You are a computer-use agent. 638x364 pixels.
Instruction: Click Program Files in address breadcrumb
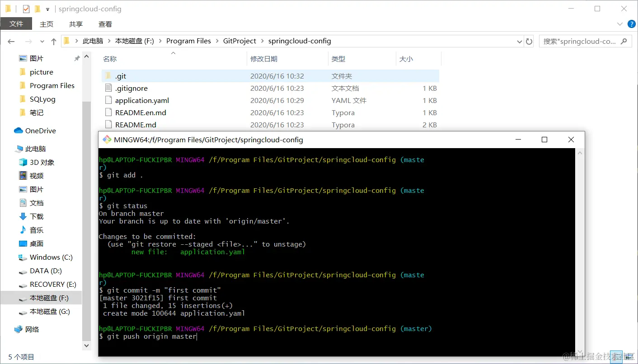188,41
